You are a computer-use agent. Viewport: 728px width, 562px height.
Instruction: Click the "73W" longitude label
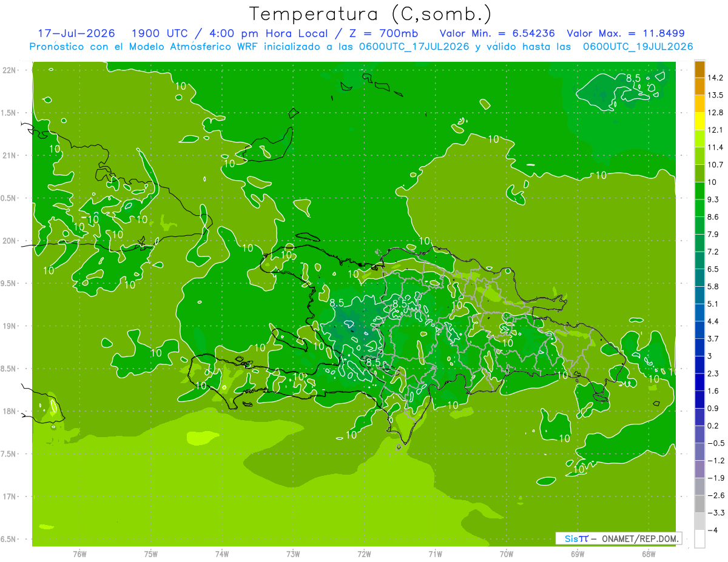[293, 554]
